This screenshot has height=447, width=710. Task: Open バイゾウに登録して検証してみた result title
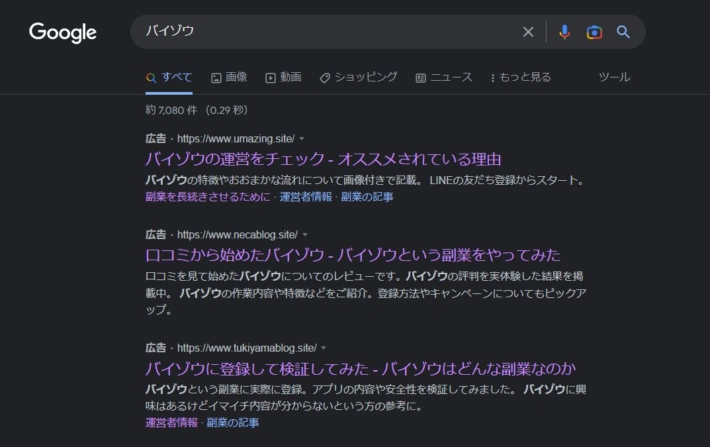click(361, 369)
